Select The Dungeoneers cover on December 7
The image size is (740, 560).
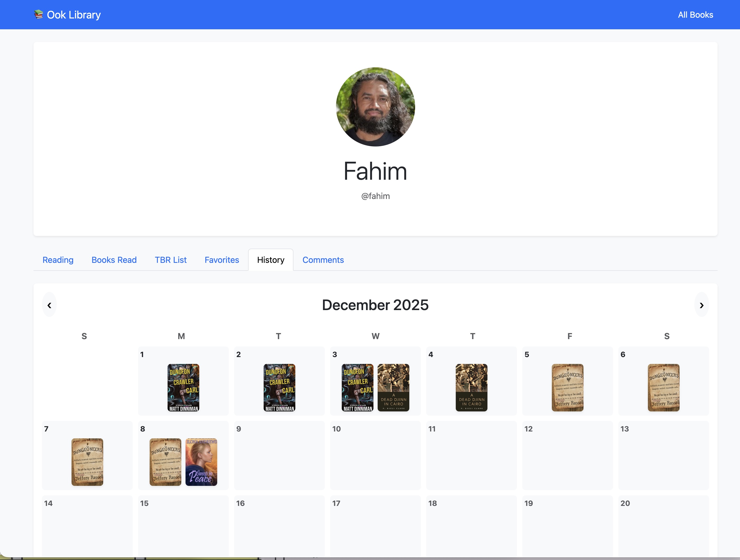point(87,462)
